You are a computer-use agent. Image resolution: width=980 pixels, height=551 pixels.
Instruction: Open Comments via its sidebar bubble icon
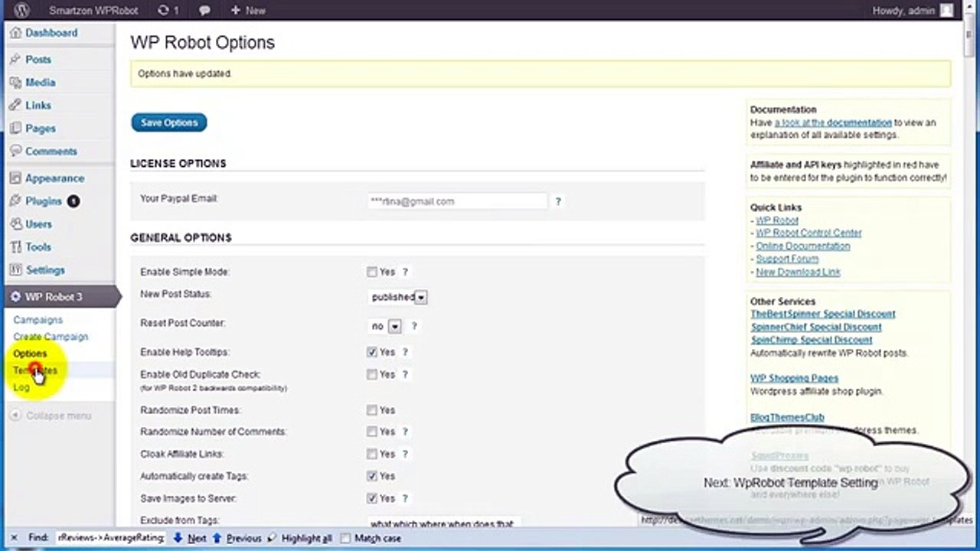coord(15,151)
